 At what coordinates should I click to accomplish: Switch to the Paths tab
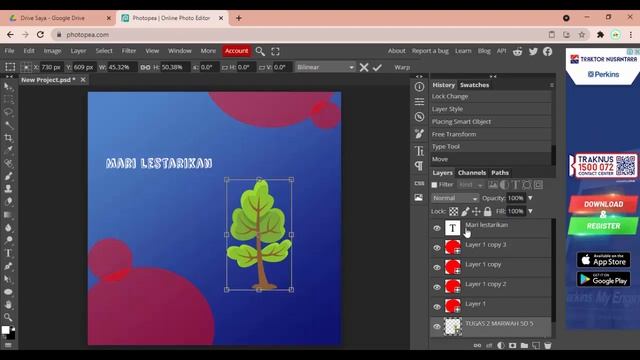[500, 173]
